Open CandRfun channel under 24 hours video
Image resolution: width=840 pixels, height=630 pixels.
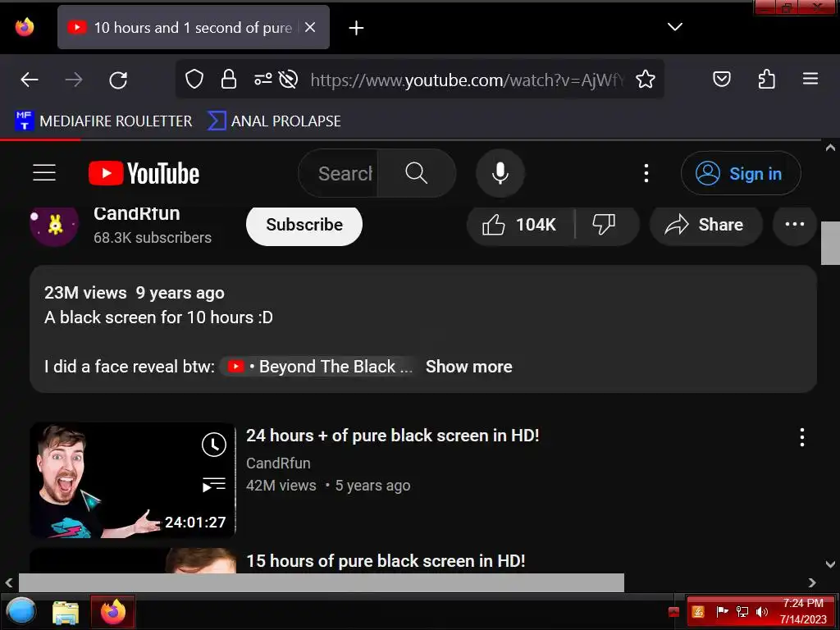click(x=278, y=463)
